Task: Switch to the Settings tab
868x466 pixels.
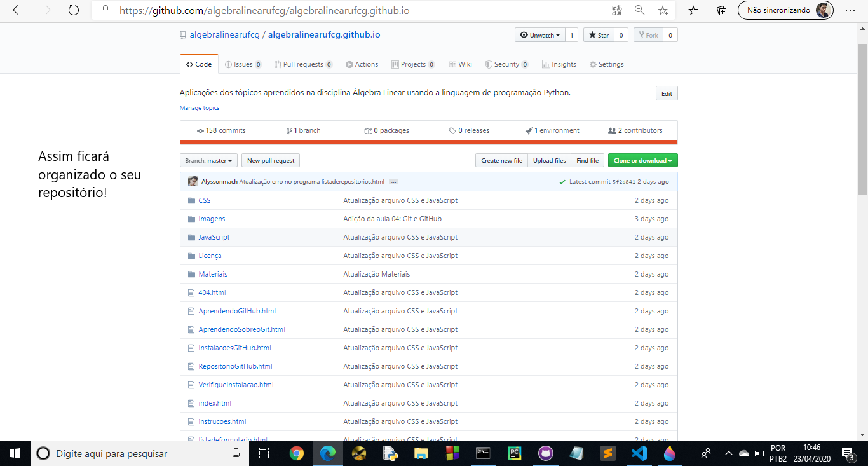Action: pyautogui.click(x=606, y=64)
